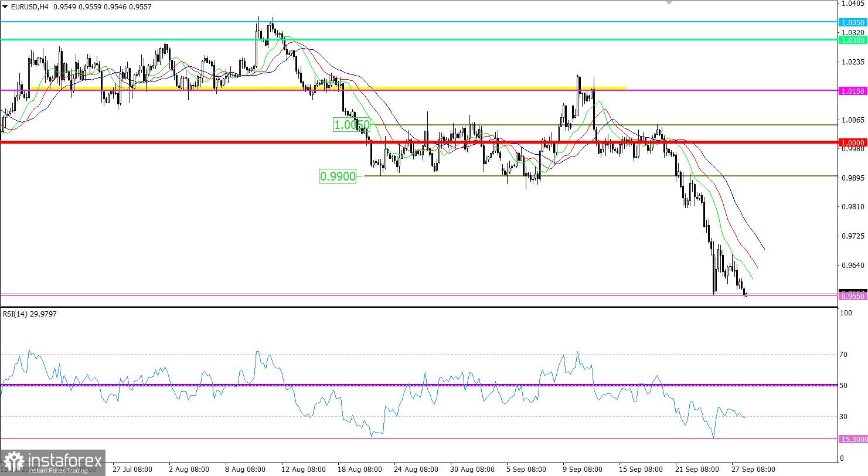Viewport: 868px width, 476px height.
Task: Click the 50 mark on the RSI scale
Action: click(x=845, y=386)
